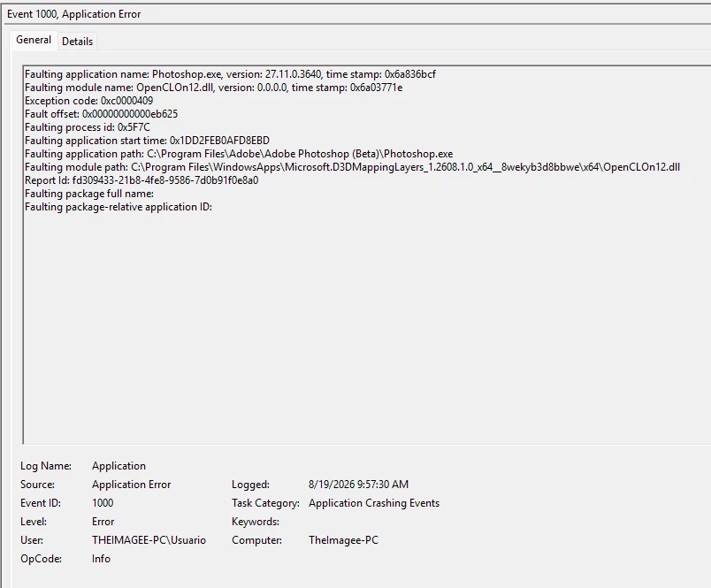The image size is (711, 588).
Task: Click the 'Faulting package-relative application ID:' line
Action: 119,207
